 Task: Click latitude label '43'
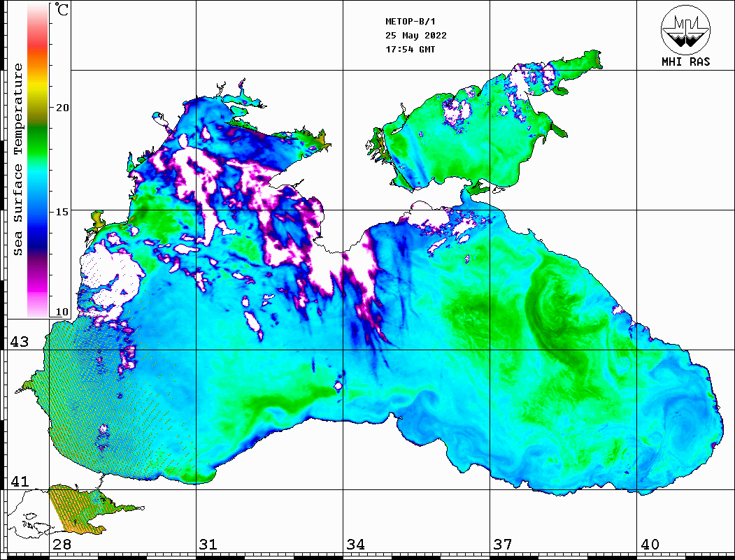tap(19, 342)
